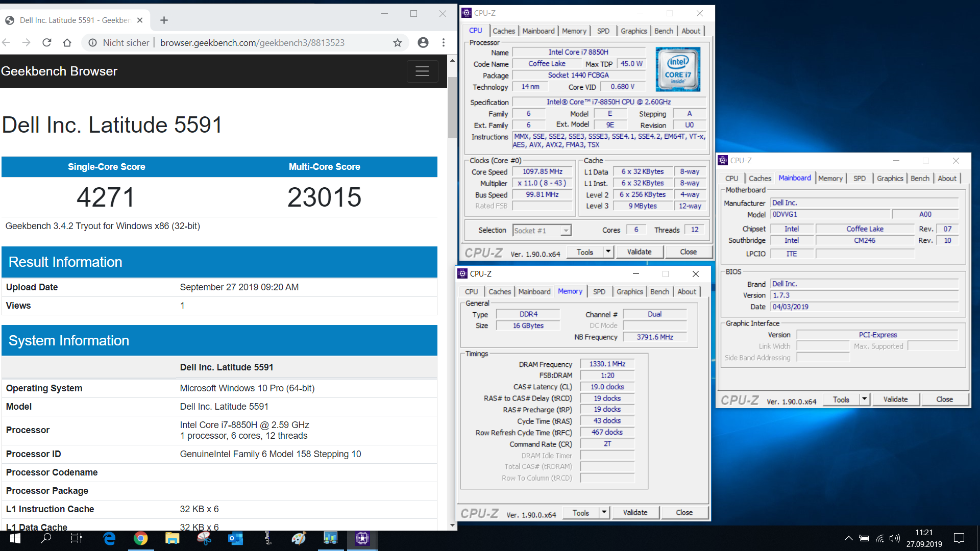Open About tab in the Mainboard CPU-Z window
The image size is (980, 551).
coord(947,179)
